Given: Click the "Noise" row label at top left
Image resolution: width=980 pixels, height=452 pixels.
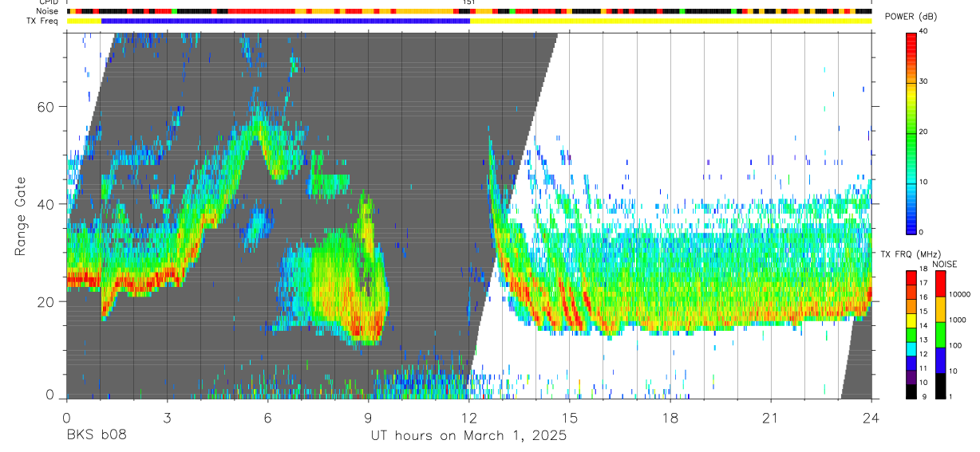Looking at the screenshot, I should [x=45, y=11].
